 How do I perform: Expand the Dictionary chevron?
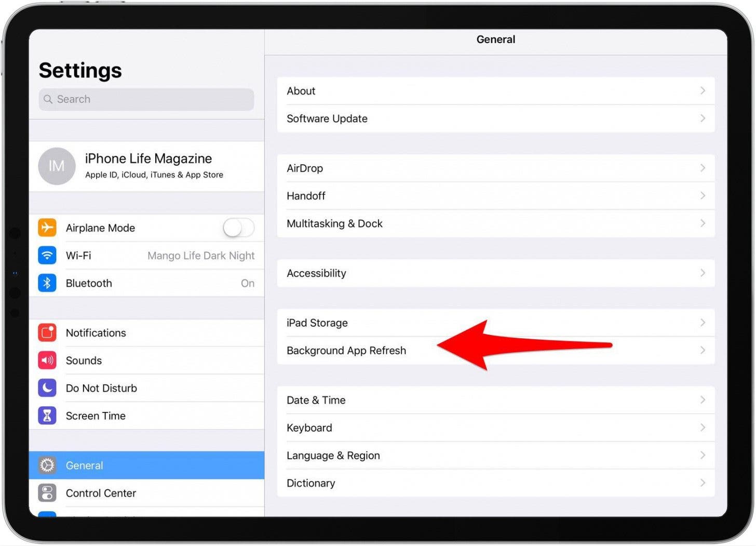(x=703, y=483)
